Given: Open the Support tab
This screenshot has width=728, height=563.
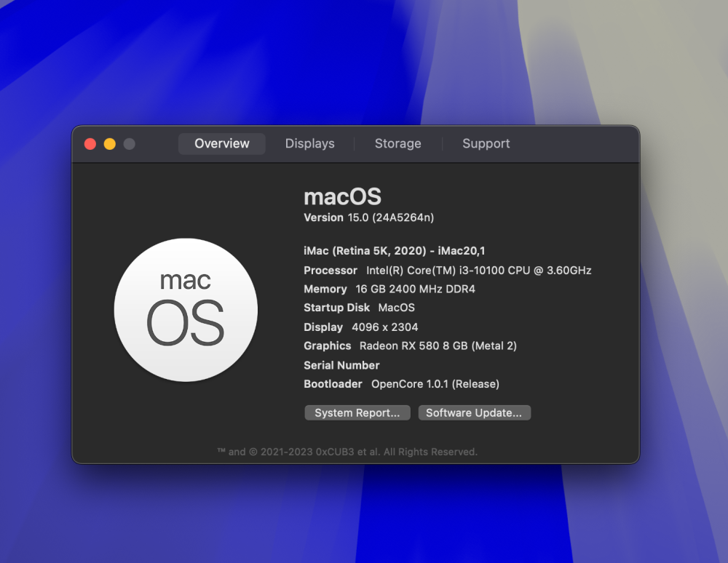Looking at the screenshot, I should (x=486, y=144).
